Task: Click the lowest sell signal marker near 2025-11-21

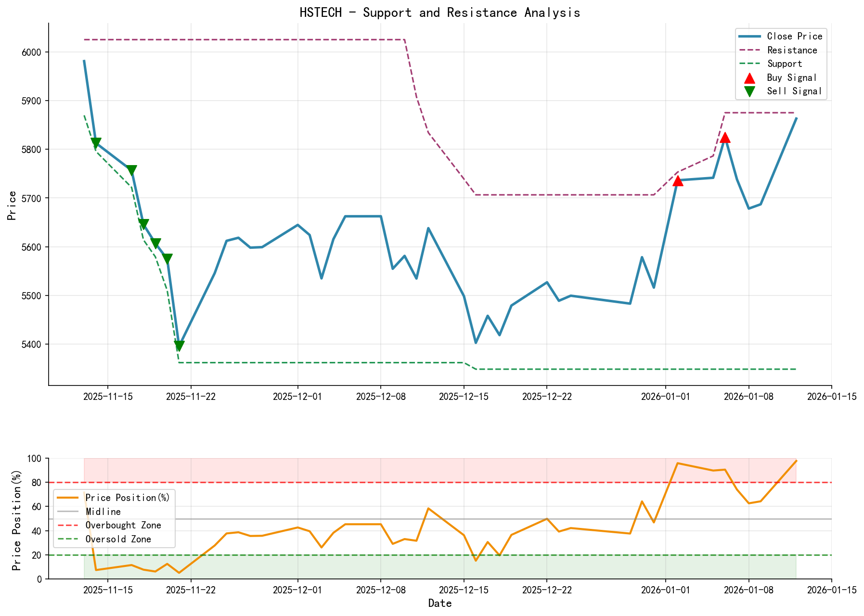Action: point(179,345)
